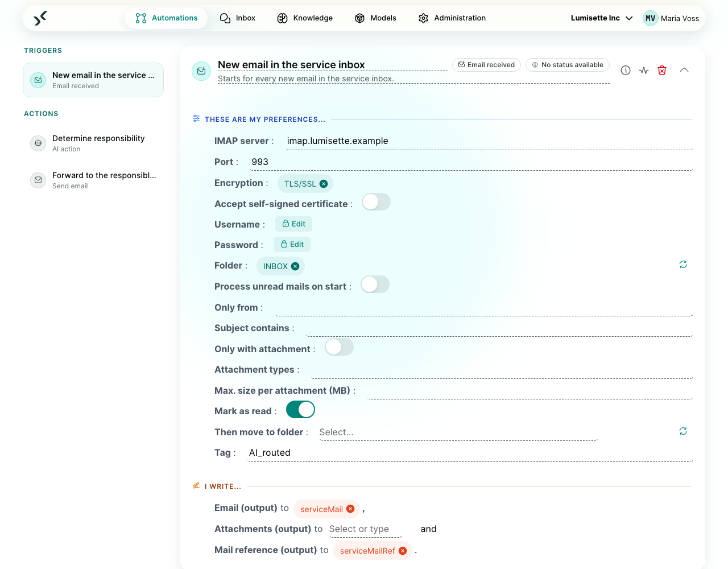Refresh the Folder list
The image size is (728, 569).
point(683,265)
